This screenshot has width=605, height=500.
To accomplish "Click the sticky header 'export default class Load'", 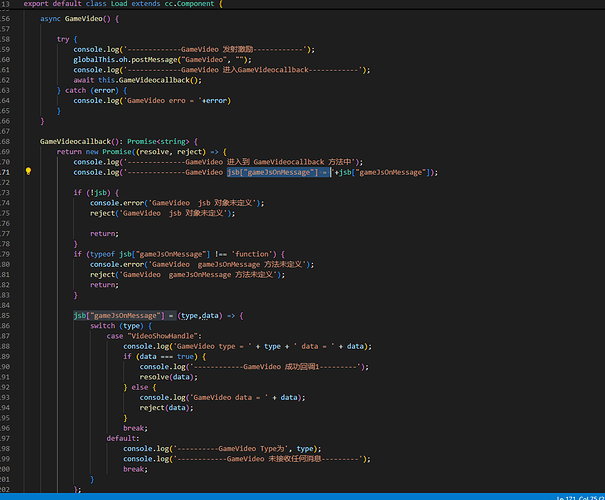I will [123, 4].
